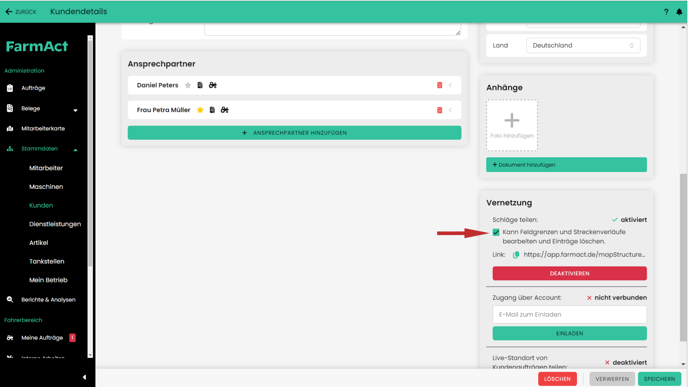Toggle the yellow star for Frau Petra Müller

pos(200,110)
